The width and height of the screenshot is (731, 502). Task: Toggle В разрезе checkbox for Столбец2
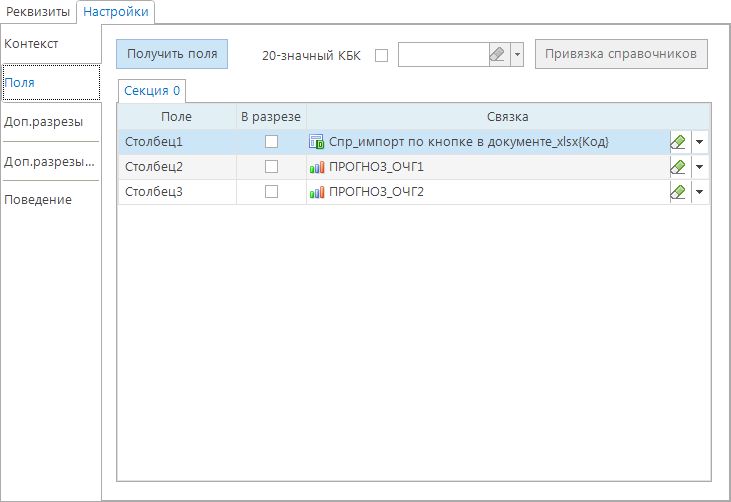(x=271, y=167)
